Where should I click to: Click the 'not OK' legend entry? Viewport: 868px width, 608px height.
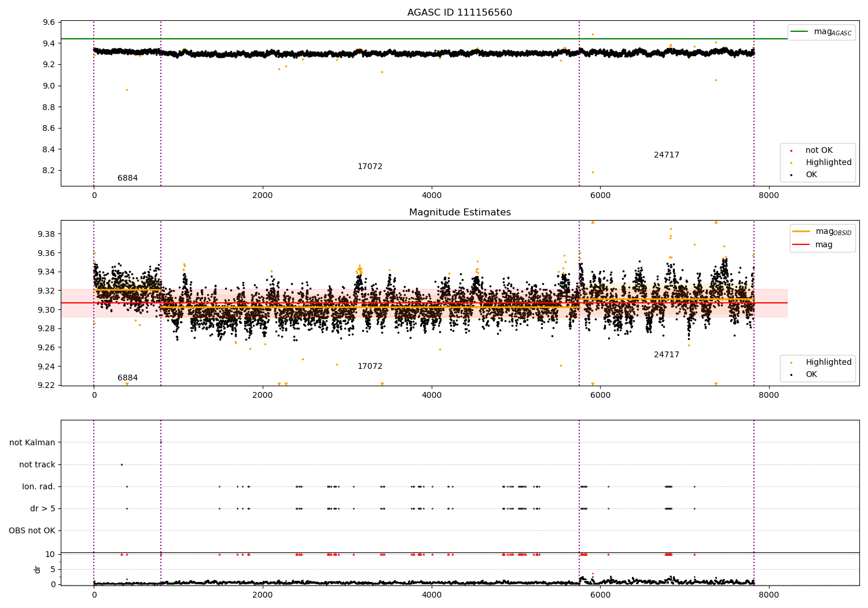click(818, 151)
